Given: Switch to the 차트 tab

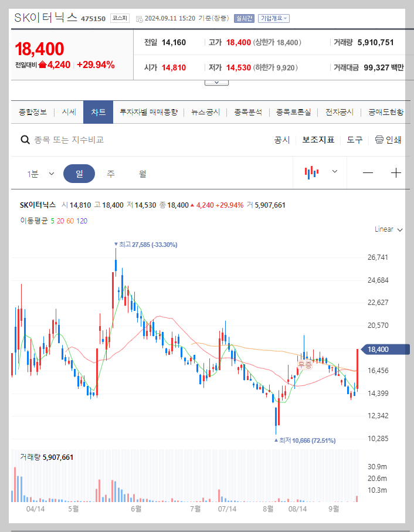Looking at the screenshot, I should pos(99,112).
